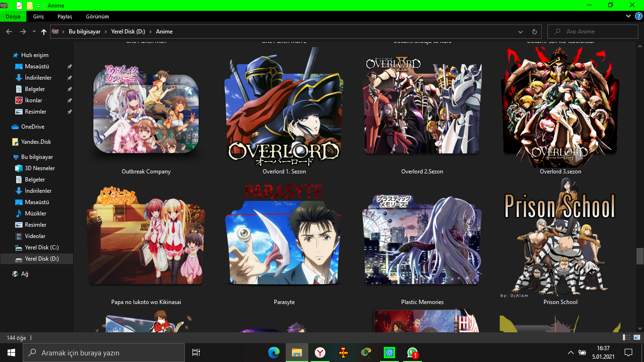Expand the ribbon with the chevron
Image resolution: width=644 pixels, height=362 pixels.
click(628, 16)
